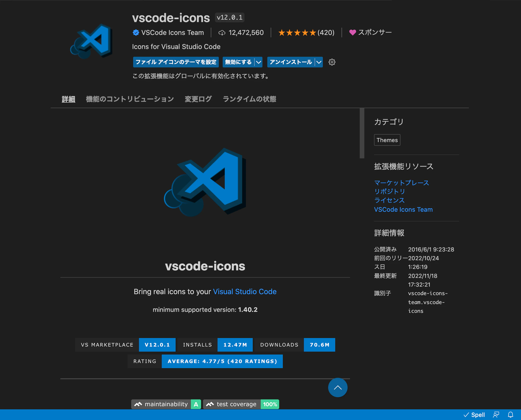Click the 12,472,560 install count
Viewport: 521px width, 420px height.
(x=246, y=33)
